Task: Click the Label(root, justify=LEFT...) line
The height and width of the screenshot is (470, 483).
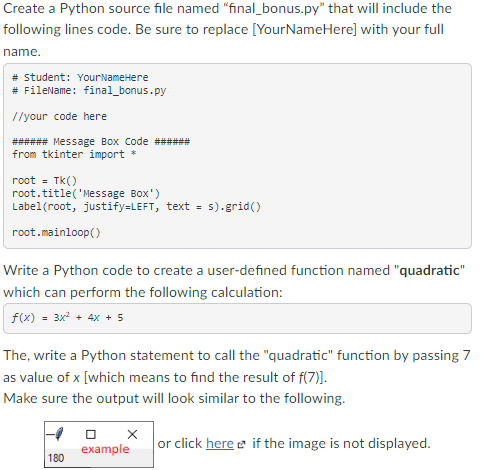Action: tap(136, 206)
